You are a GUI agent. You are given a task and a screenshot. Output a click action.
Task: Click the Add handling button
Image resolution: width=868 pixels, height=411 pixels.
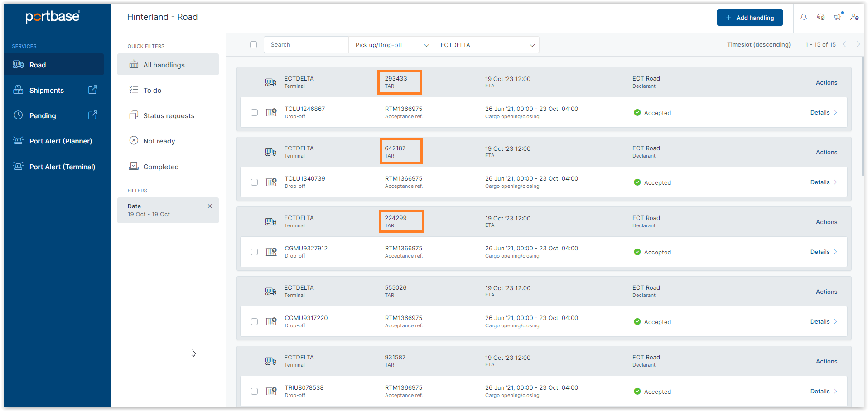(749, 18)
